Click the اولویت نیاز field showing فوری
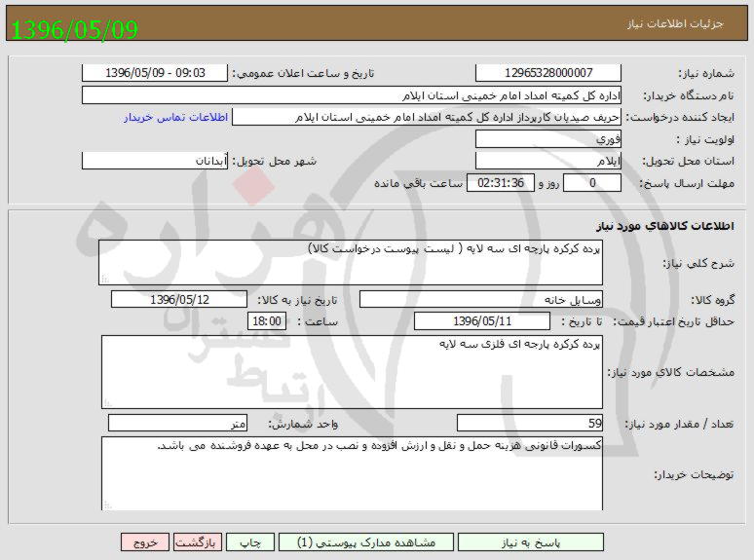This screenshot has width=754, height=560. (548, 139)
